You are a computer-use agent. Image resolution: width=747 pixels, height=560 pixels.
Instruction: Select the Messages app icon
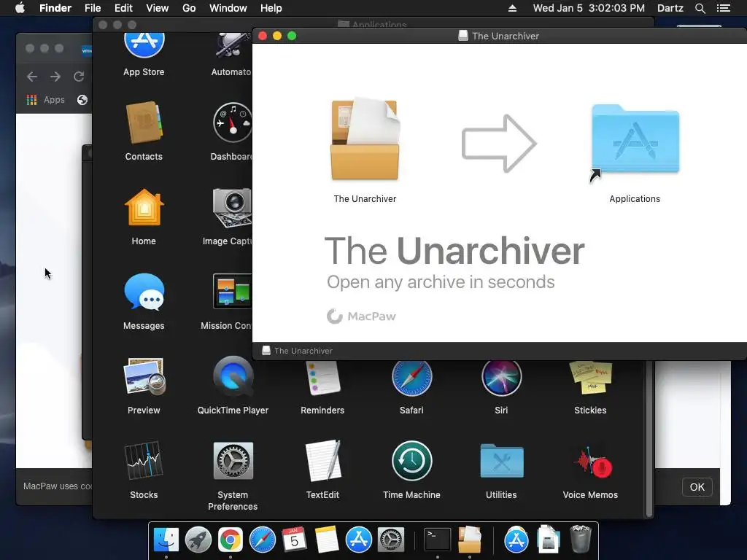144,292
